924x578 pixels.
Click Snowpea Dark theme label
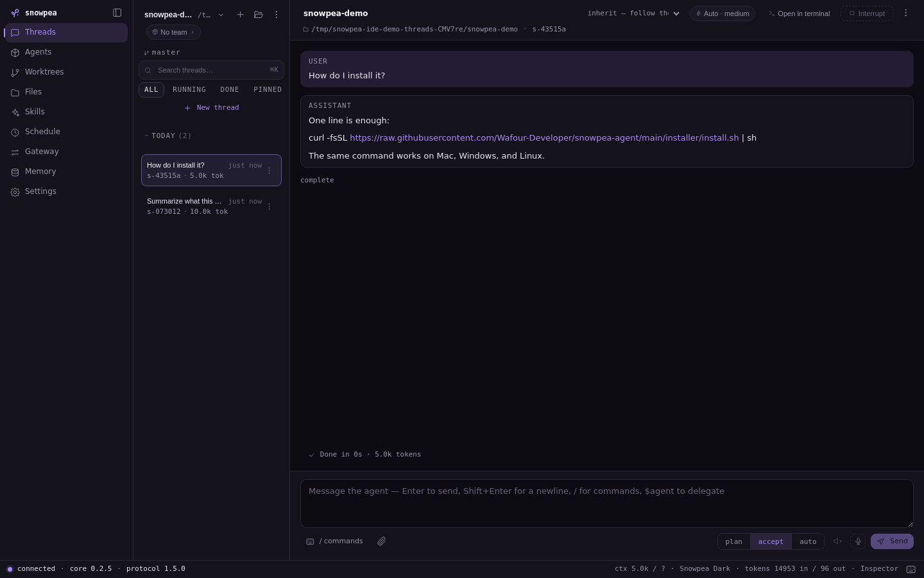[x=705, y=569]
